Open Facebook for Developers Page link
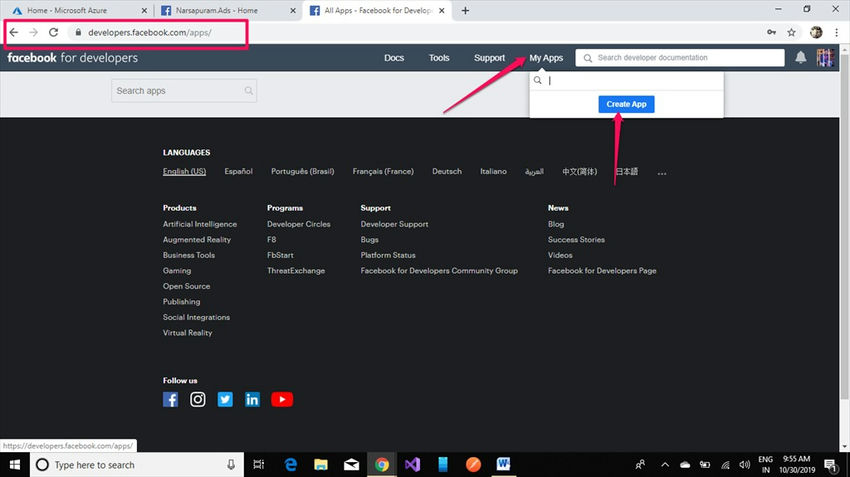The width and height of the screenshot is (850, 477). [x=602, y=270]
